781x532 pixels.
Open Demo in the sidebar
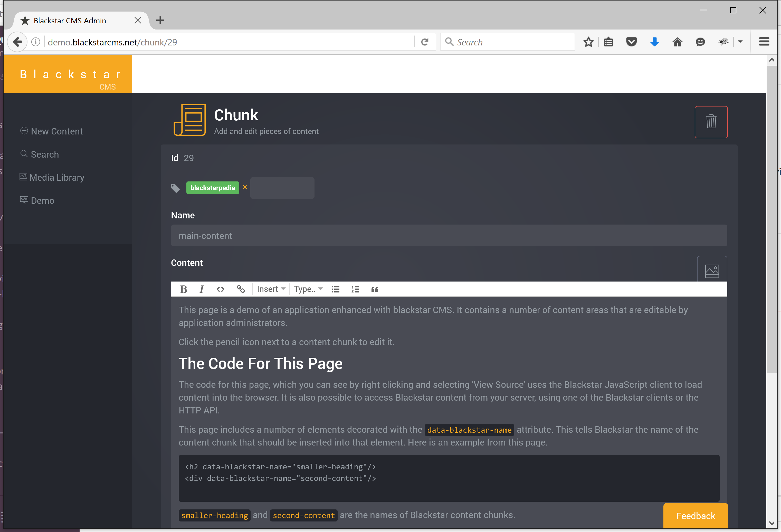37,200
